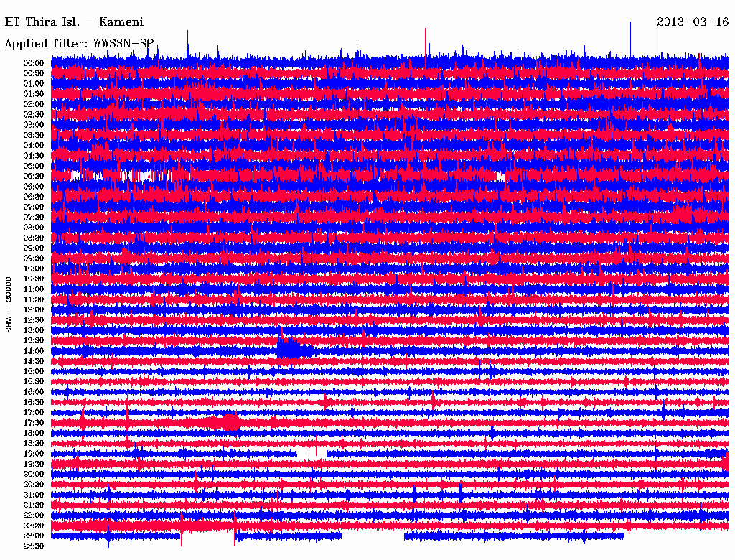Screen dimensions: 735x560
Task: Click the 21:00 time label
Action: (x=34, y=495)
